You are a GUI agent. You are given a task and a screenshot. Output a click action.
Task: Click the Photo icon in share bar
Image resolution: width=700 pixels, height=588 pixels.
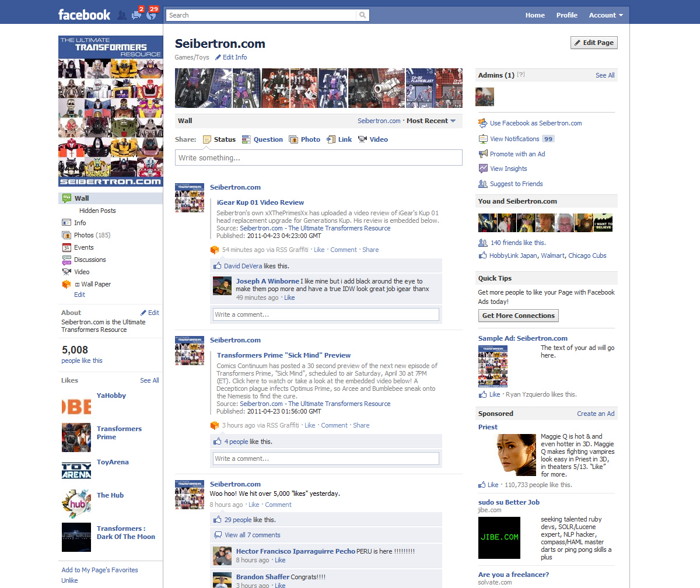click(x=294, y=139)
